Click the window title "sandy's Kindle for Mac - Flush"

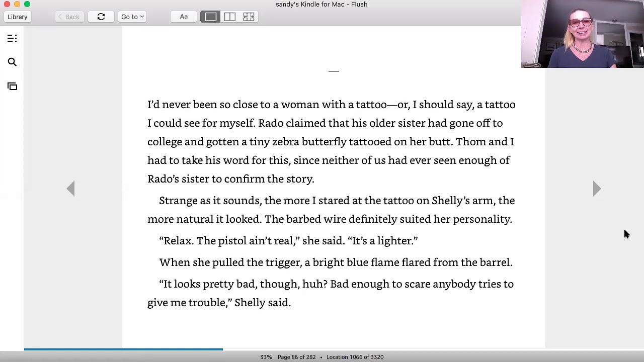click(321, 5)
